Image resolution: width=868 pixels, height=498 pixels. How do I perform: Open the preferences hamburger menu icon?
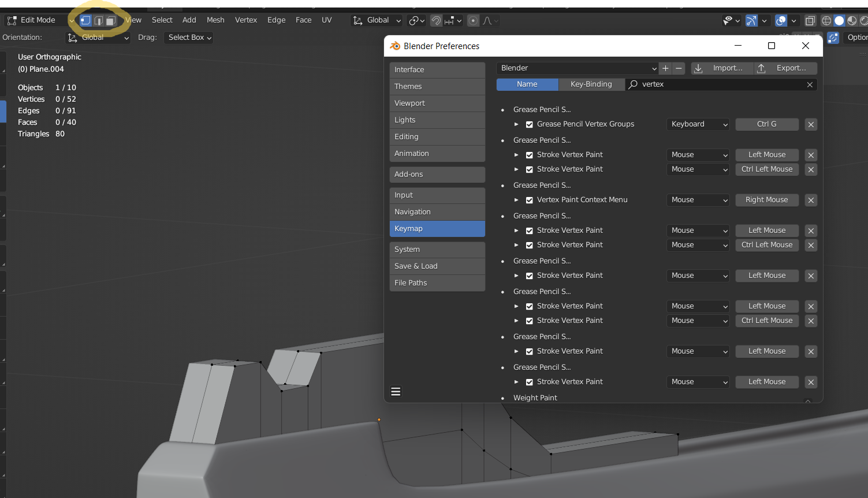click(x=396, y=392)
